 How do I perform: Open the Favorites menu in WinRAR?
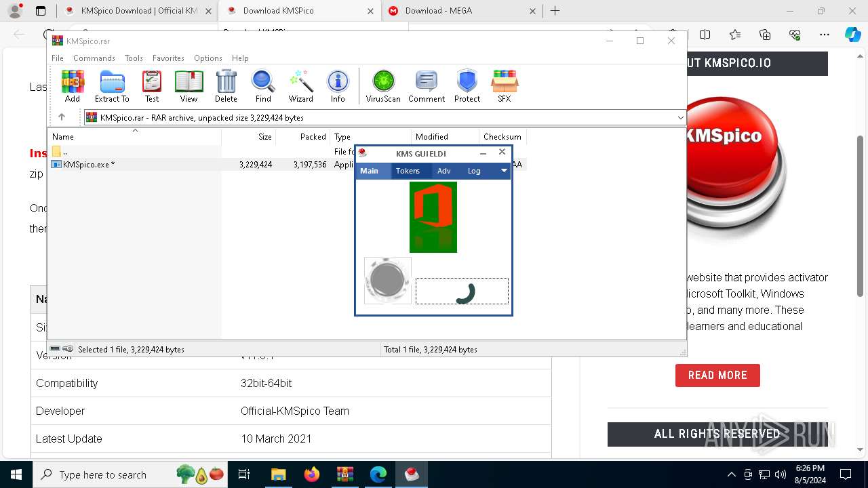tap(168, 58)
